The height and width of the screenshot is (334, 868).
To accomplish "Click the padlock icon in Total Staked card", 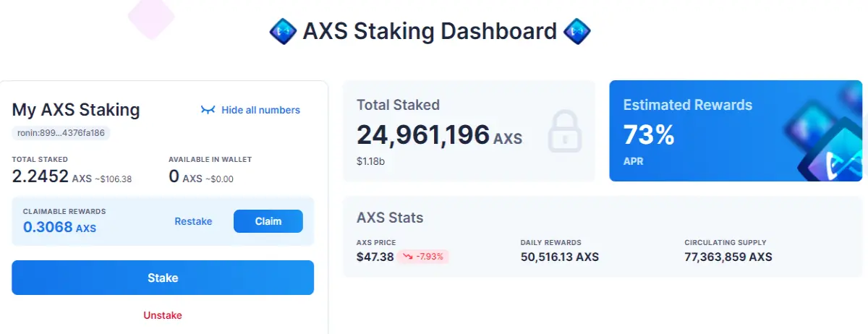I will pyautogui.click(x=565, y=131).
